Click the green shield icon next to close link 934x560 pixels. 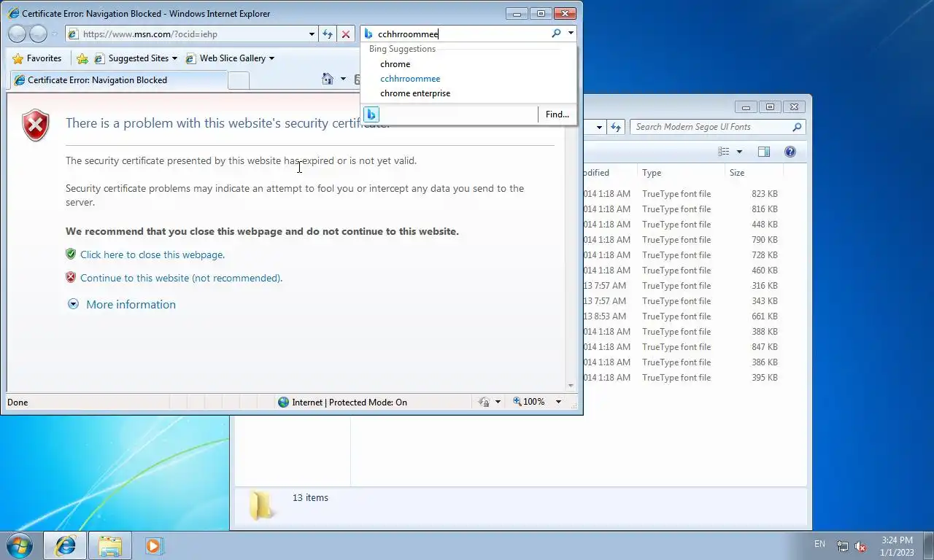(71, 254)
